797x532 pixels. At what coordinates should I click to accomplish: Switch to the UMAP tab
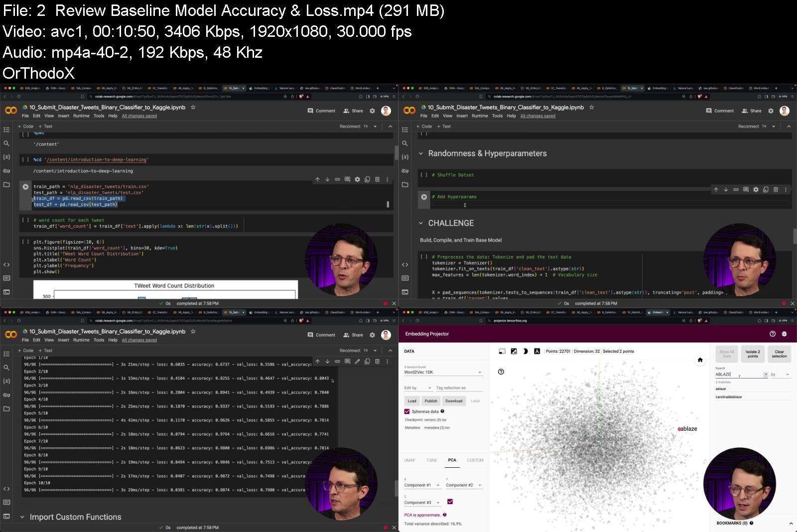(x=409, y=460)
